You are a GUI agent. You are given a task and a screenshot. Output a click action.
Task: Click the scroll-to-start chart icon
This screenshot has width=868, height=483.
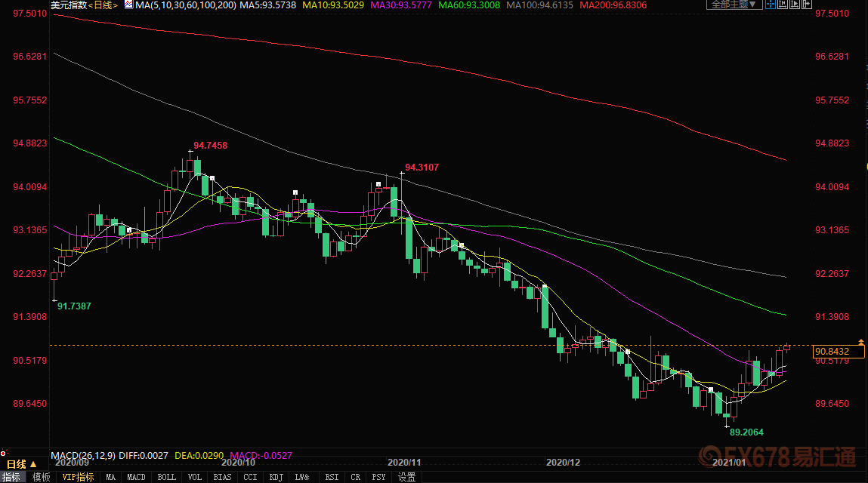(x=782, y=5)
